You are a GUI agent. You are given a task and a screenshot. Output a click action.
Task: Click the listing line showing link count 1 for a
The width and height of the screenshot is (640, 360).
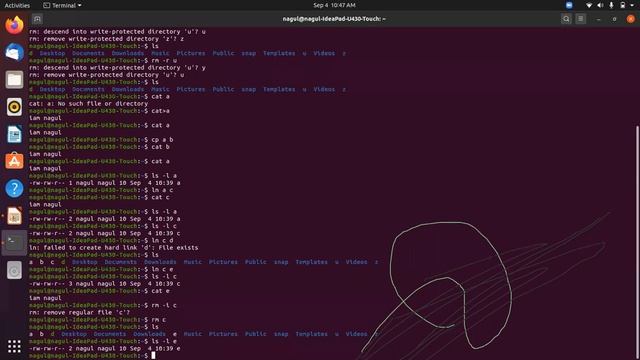click(104, 183)
